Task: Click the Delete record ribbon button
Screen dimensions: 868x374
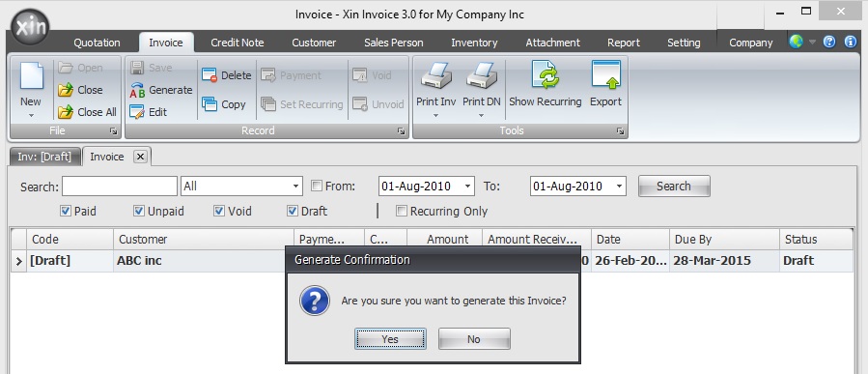Action: (226, 75)
